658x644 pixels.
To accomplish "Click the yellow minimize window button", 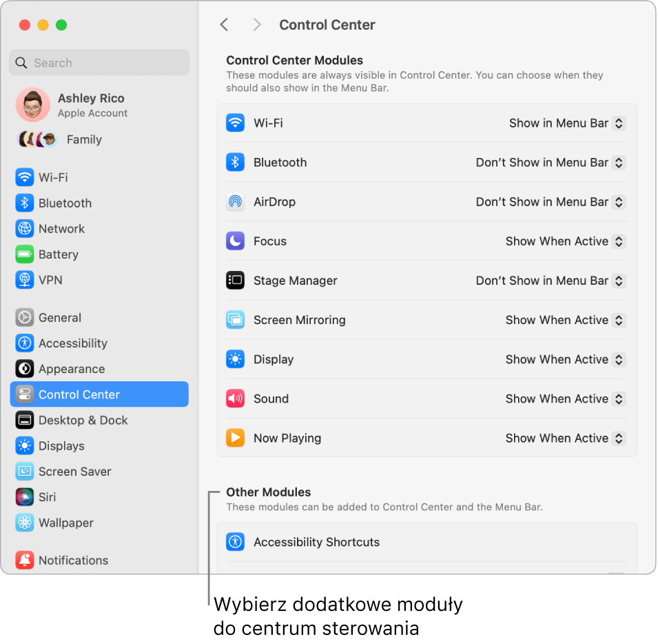I will 43,26.
